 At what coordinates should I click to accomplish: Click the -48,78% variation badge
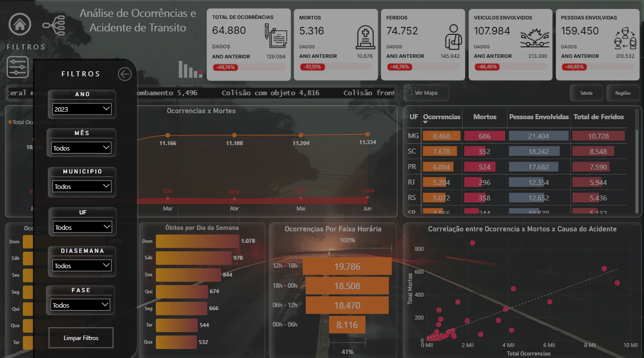(400, 67)
